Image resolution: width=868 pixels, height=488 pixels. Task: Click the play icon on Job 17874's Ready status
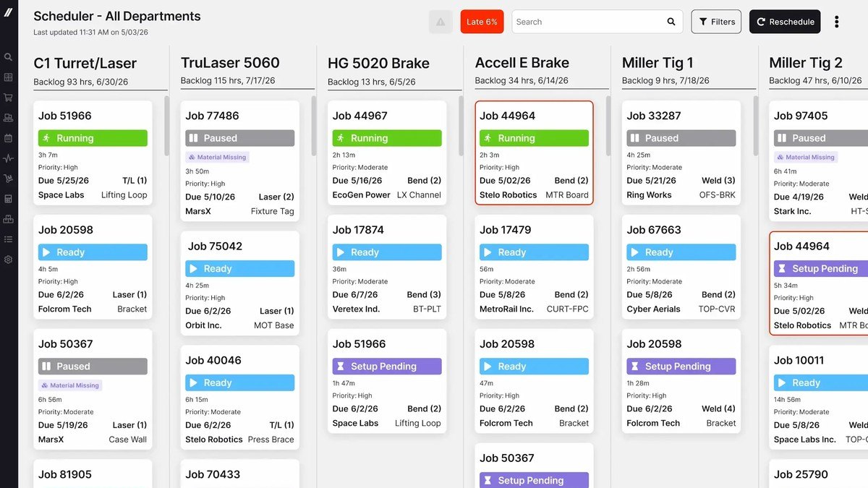coord(340,252)
